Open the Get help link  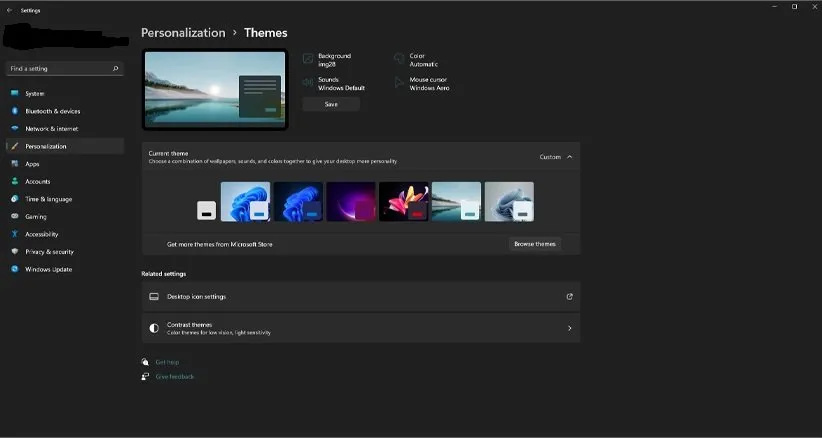(x=166, y=362)
